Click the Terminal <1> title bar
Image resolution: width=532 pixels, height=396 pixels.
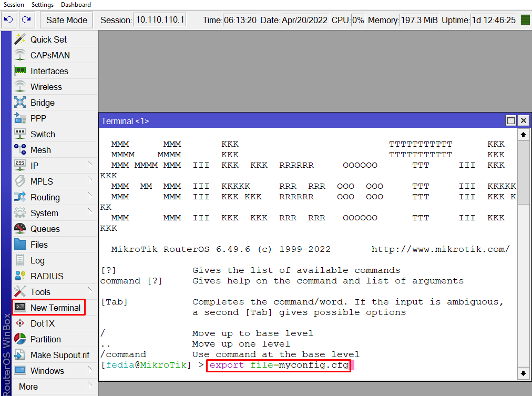(x=302, y=121)
